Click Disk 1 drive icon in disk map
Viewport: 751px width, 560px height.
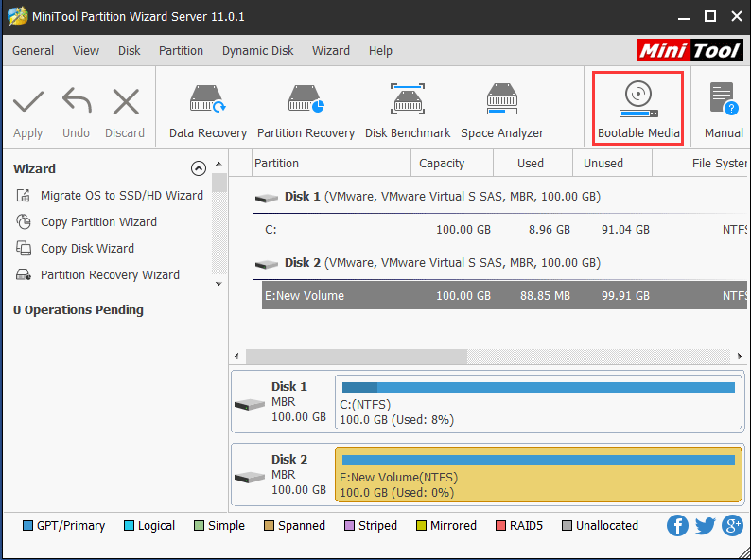click(250, 404)
